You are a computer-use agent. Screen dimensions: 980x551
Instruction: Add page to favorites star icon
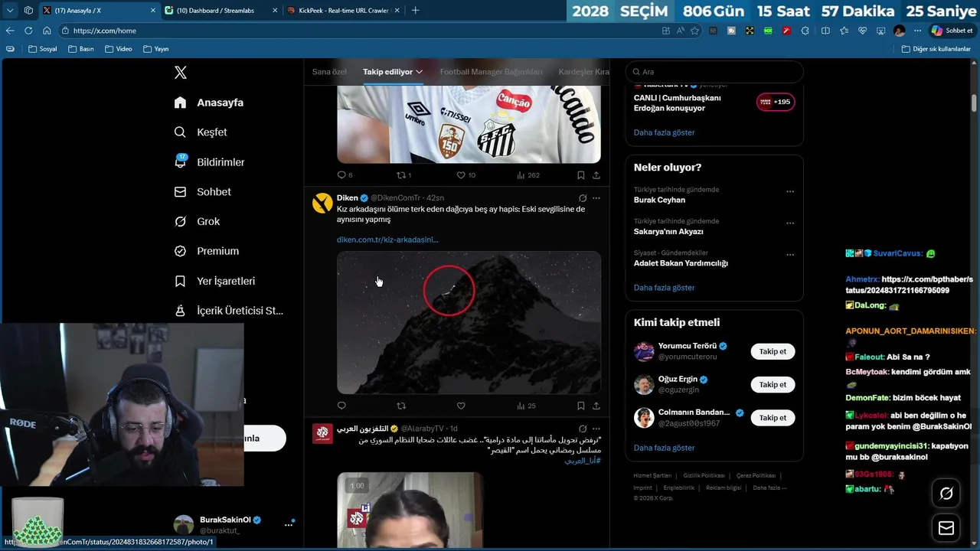(694, 31)
